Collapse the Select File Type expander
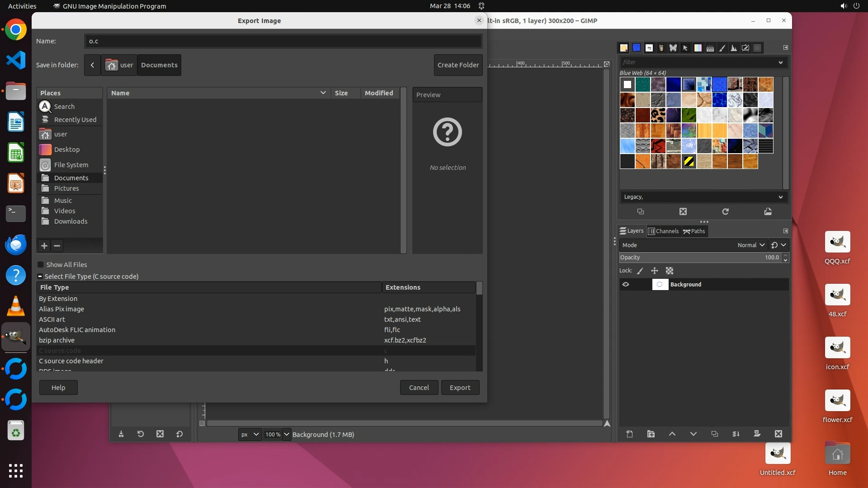The image size is (868, 488). click(40, 277)
